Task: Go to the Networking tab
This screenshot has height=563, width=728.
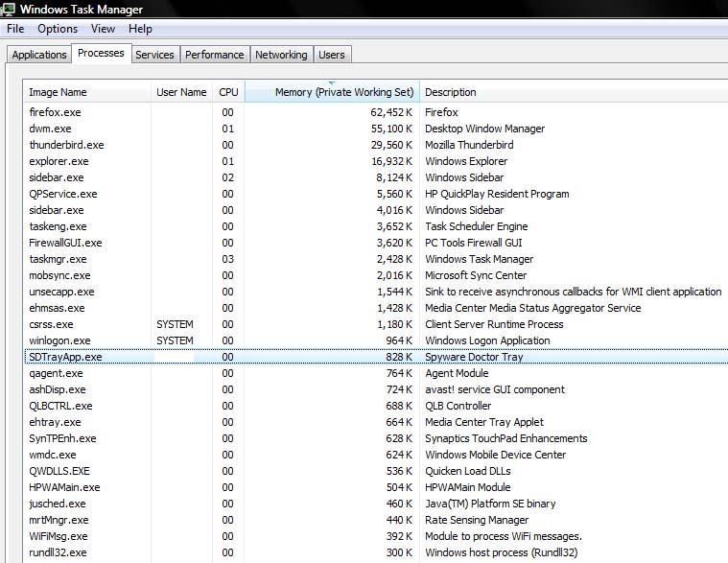Action: tap(281, 55)
